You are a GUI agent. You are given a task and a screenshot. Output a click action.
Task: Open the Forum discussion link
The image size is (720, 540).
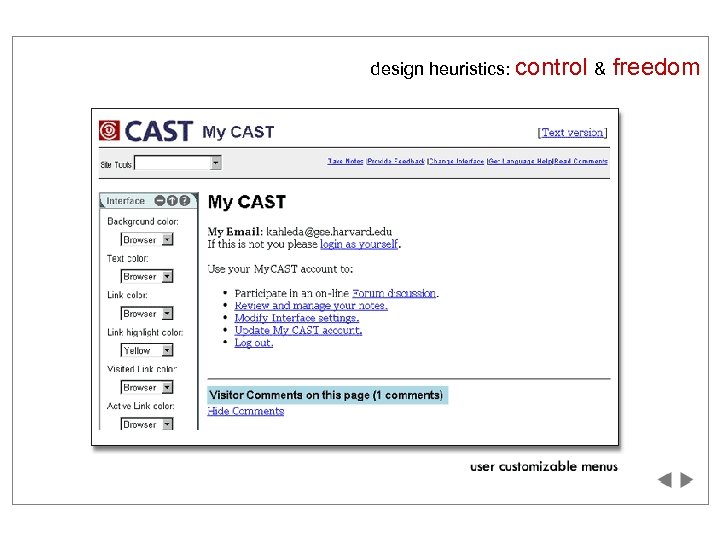(x=394, y=293)
